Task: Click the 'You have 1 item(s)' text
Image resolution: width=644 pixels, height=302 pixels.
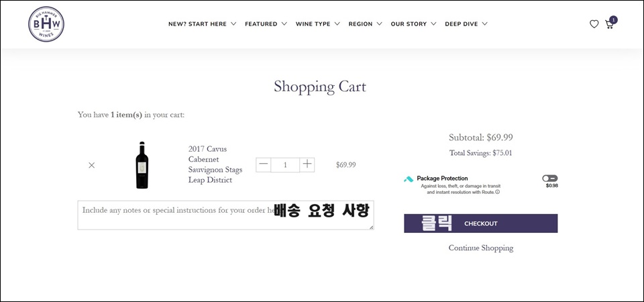Action: 131,115
